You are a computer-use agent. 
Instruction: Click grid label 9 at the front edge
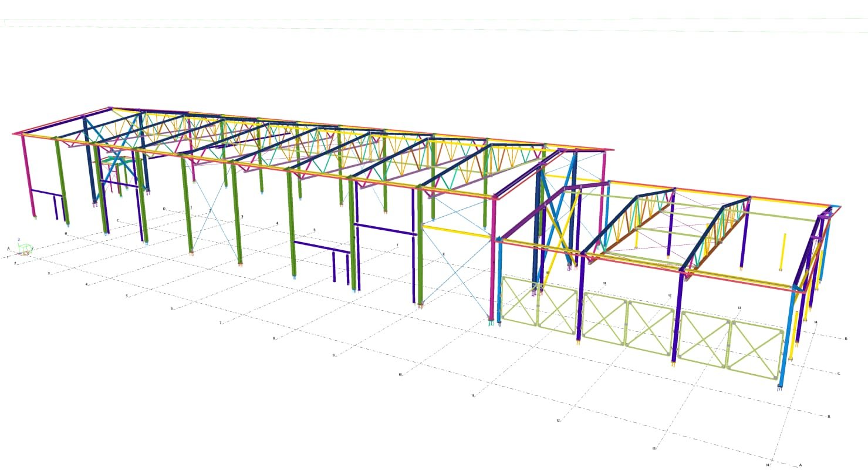[333, 355]
